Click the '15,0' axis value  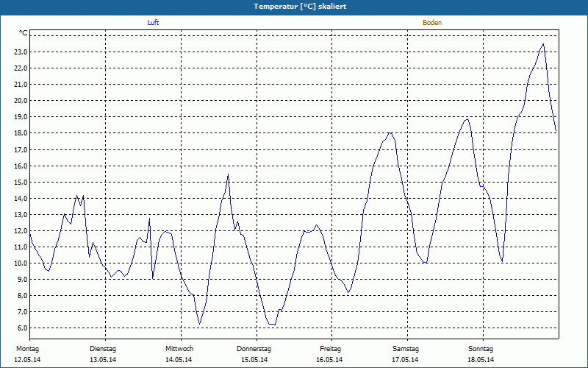click(x=21, y=182)
